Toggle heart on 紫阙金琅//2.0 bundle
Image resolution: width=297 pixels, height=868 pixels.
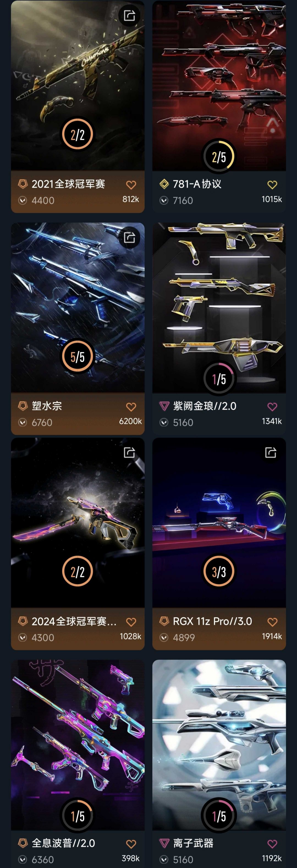[x=272, y=407]
